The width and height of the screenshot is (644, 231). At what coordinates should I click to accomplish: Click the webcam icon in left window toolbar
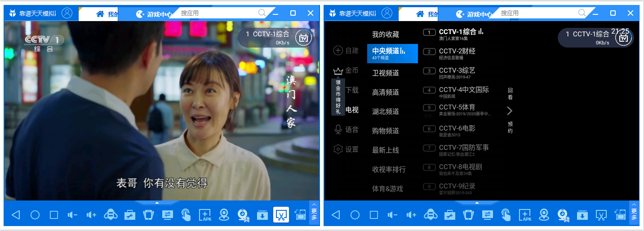click(x=243, y=215)
